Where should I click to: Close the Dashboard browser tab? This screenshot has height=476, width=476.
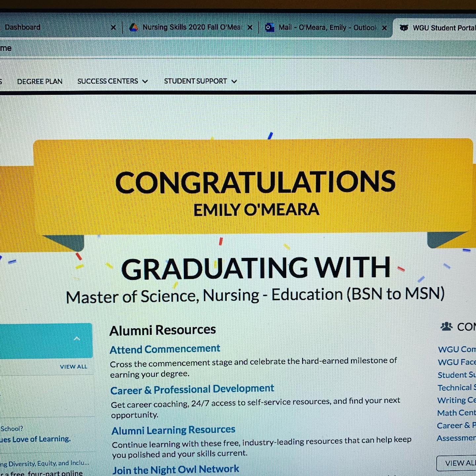(113, 27)
